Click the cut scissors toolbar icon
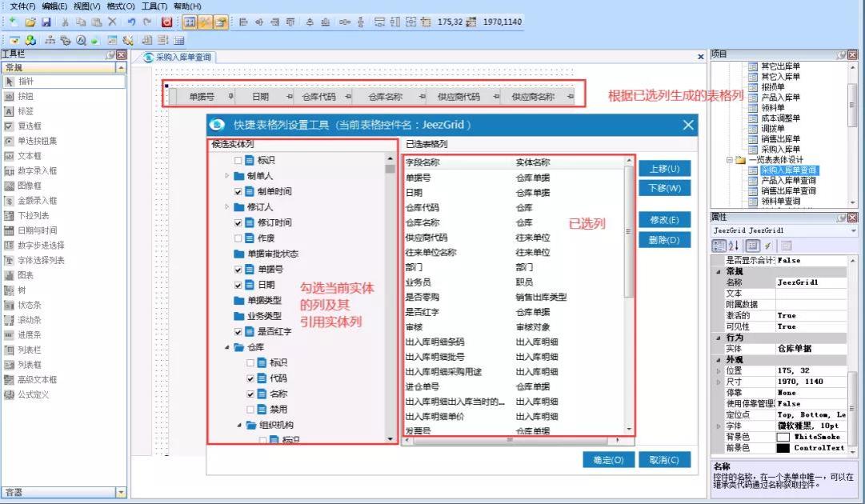Screen dimensions: 865x504 65,22
